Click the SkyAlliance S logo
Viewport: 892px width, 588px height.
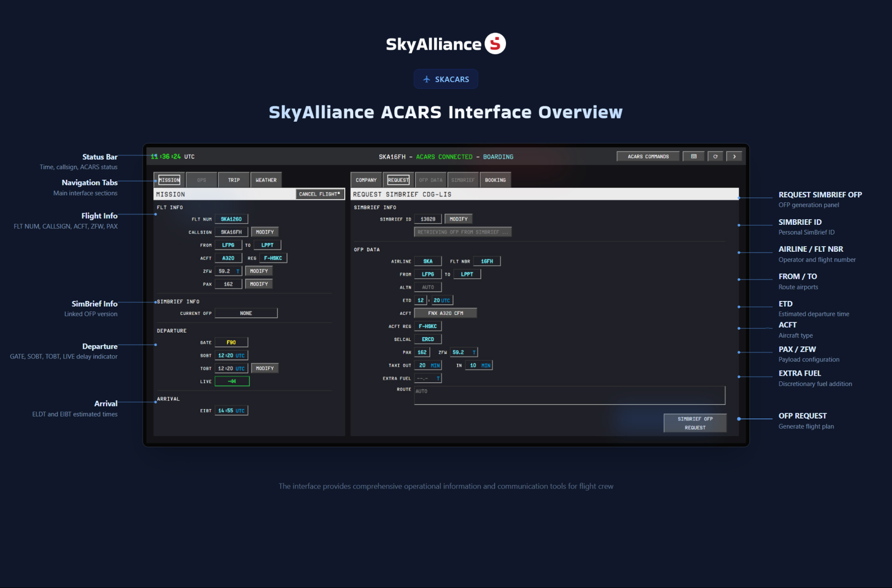point(495,44)
